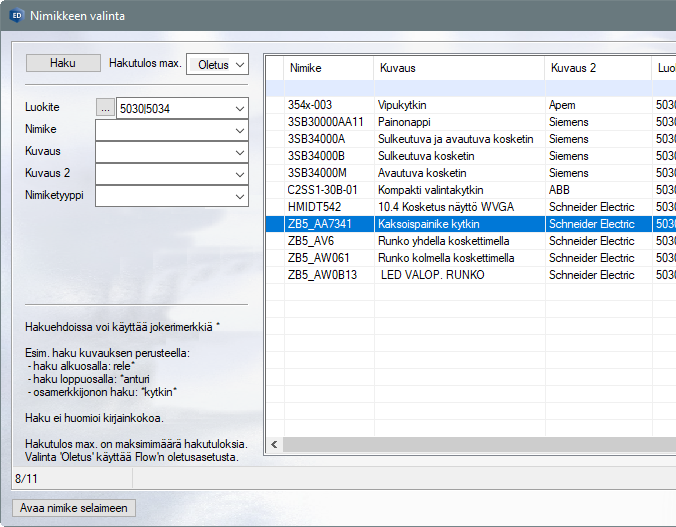Sort by the Kuvaus column header

coord(458,68)
